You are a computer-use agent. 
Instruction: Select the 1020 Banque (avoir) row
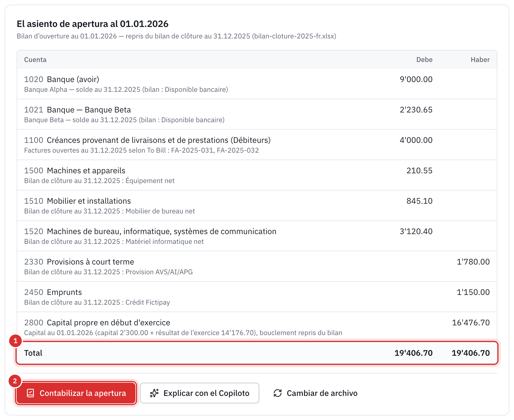coord(257,84)
